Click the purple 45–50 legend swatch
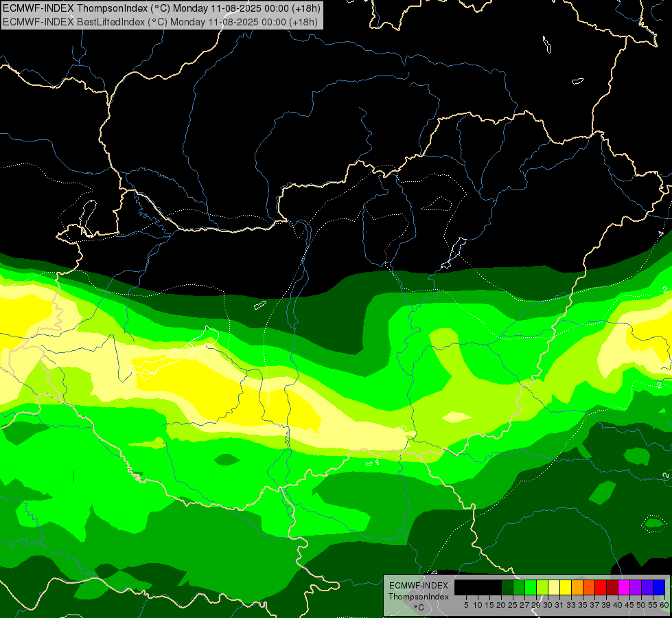Viewport: 672px width, 618px height. click(636, 587)
